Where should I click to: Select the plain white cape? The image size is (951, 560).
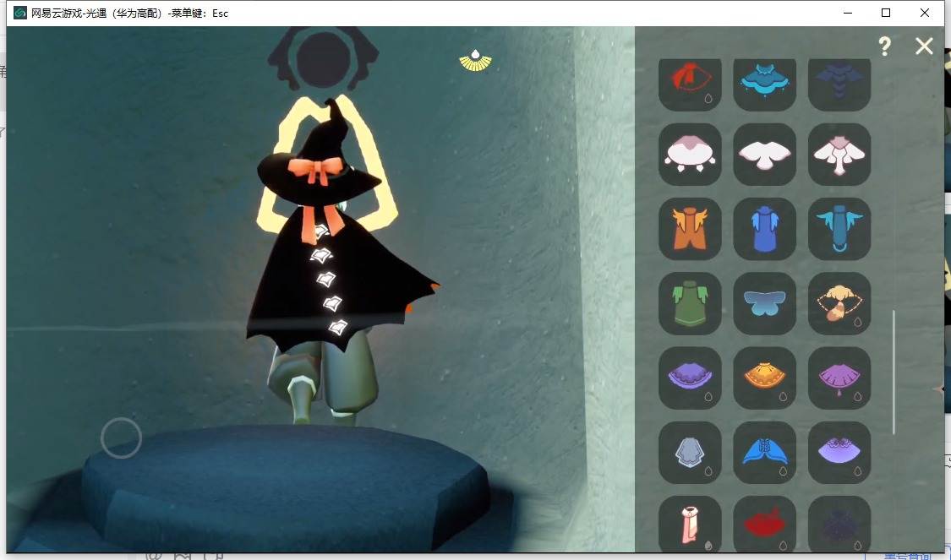pyautogui.click(x=764, y=155)
